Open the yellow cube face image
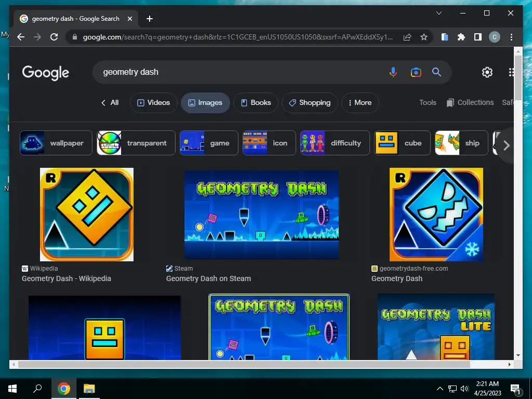The image size is (532, 399). [x=104, y=328]
